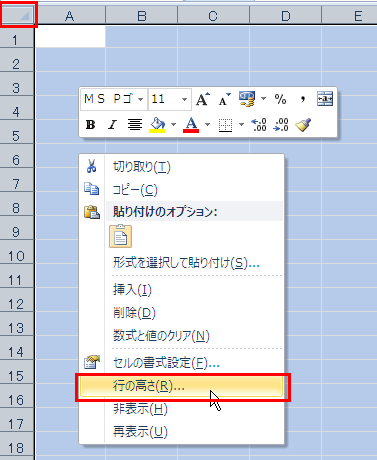Click cell A1

click(x=70, y=37)
